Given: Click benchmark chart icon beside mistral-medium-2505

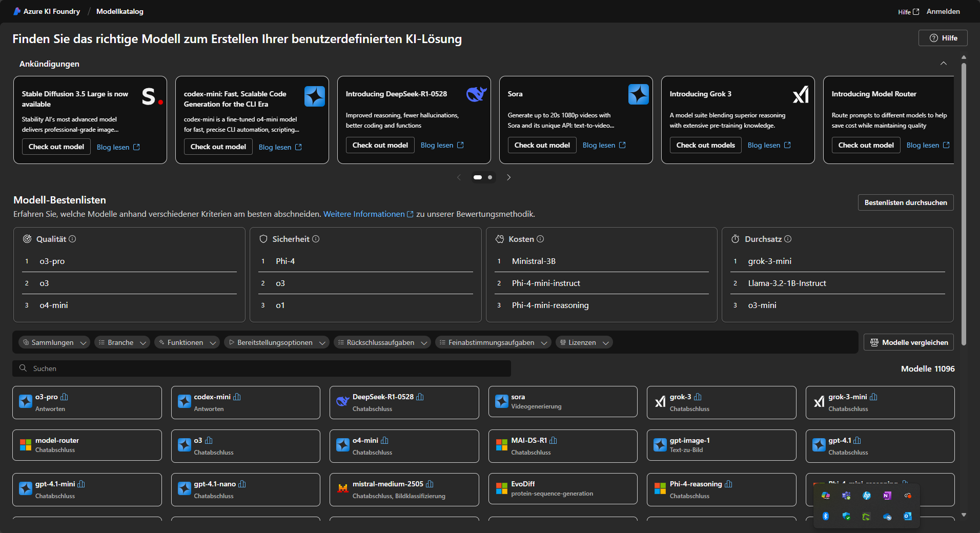Looking at the screenshot, I should pos(430,484).
